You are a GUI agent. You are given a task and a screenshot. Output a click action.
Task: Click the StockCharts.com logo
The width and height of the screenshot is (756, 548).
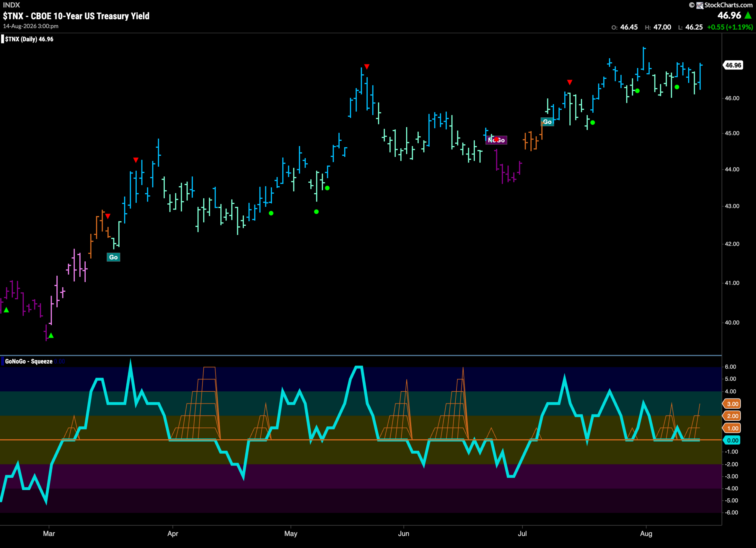point(721,5)
